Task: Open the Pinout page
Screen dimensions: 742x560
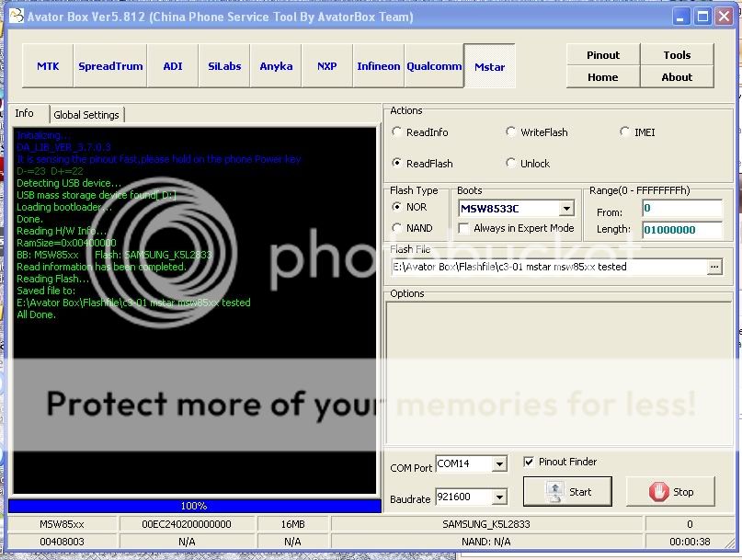Action: [x=603, y=55]
